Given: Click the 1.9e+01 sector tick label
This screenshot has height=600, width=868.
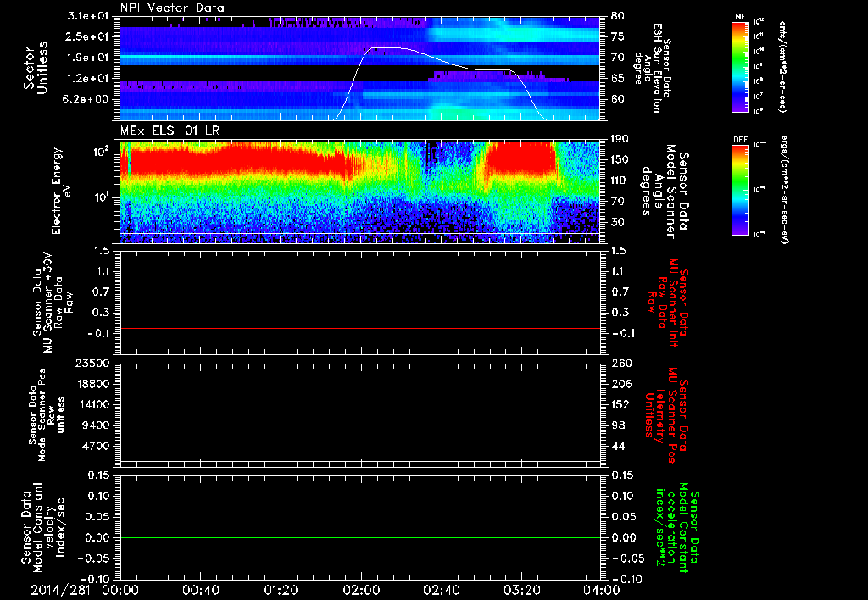Looking at the screenshot, I should (88, 58).
